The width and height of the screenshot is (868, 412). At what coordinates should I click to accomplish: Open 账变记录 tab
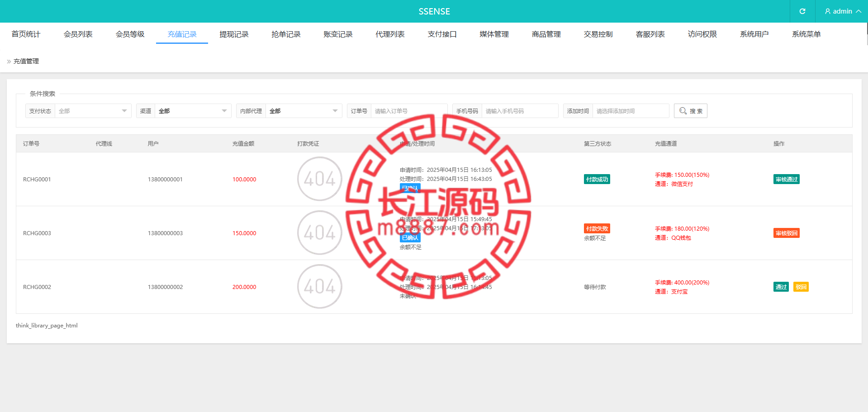(338, 34)
